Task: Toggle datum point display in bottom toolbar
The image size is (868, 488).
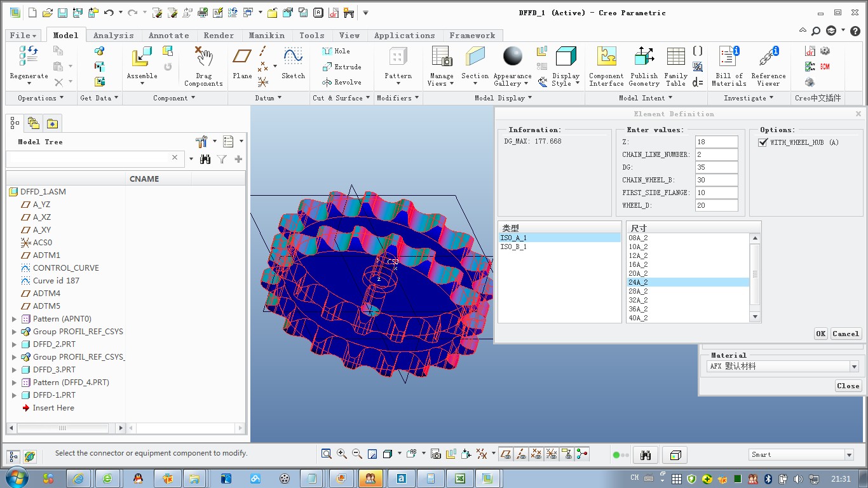Action: (536, 454)
